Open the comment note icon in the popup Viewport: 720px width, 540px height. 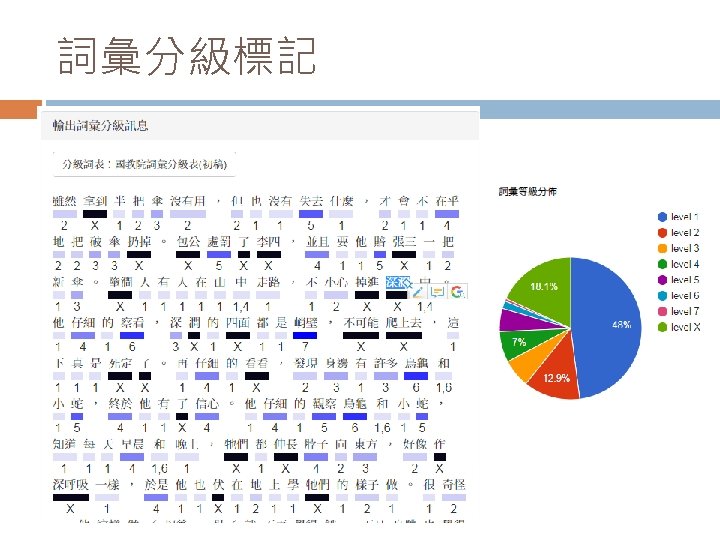point(437,292)
